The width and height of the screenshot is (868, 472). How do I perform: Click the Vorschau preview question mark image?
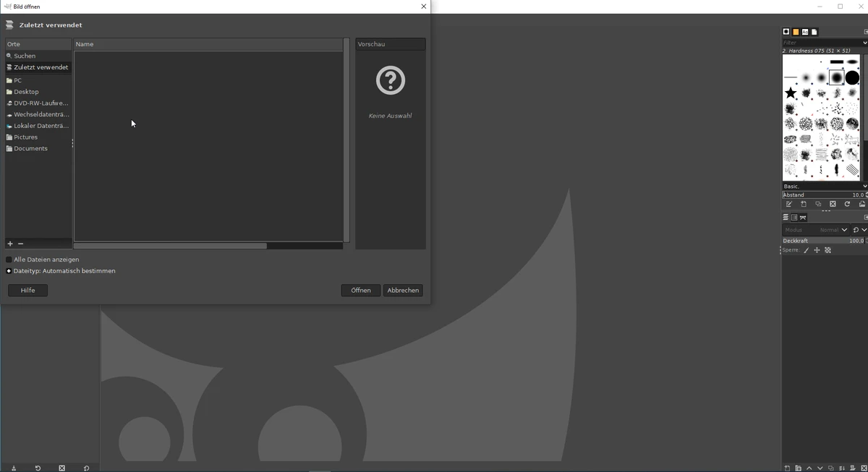point(391,80)
